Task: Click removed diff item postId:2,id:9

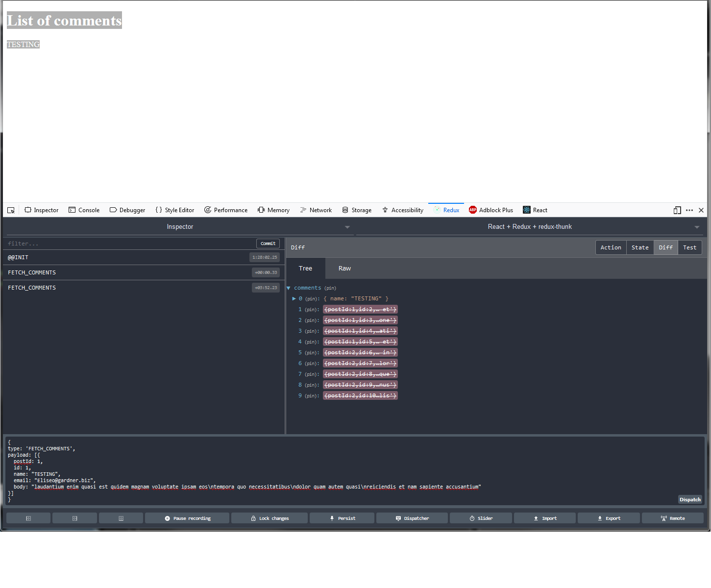Action: click(360, 385)
